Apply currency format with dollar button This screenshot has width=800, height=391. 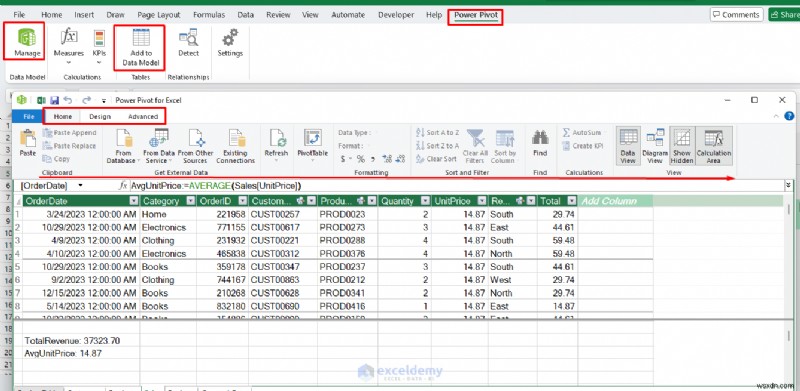[344, 159]
